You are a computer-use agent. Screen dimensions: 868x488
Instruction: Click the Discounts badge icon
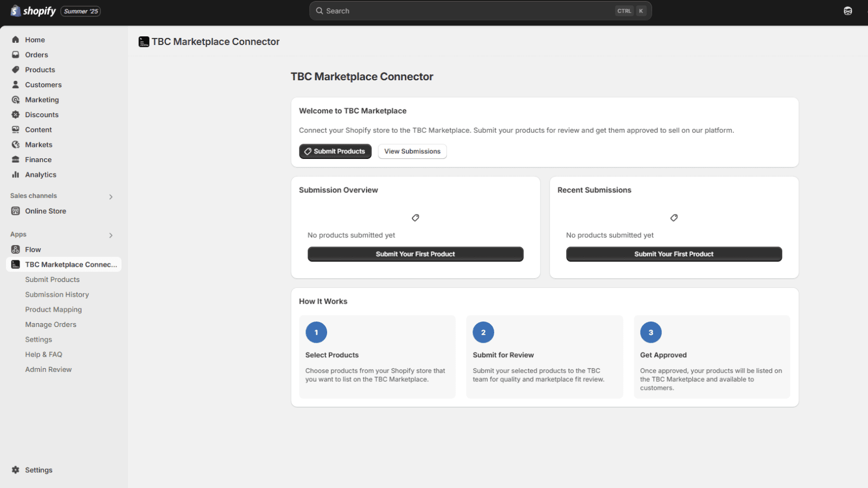point(16,115)
